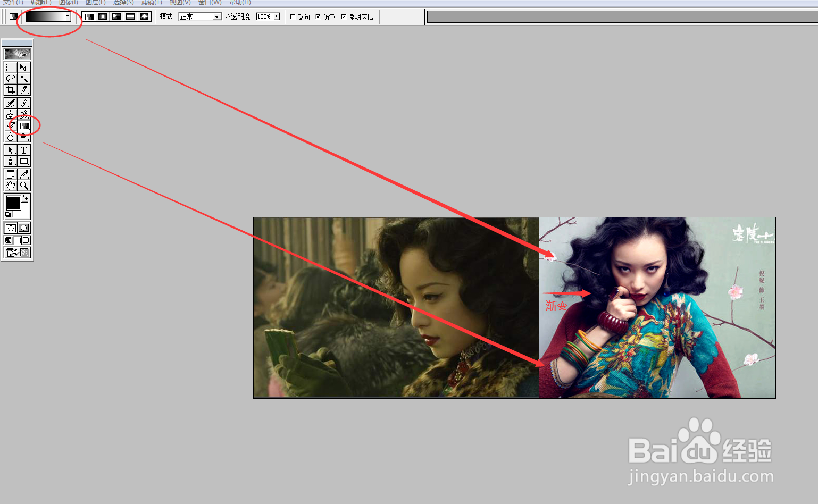Select the Blur tool
Screen dimensions: 818x504
click(x=11, y=137)
